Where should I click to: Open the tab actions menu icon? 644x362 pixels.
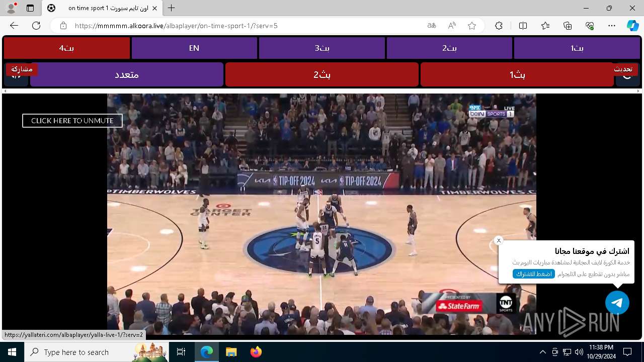tap(30, 8)
